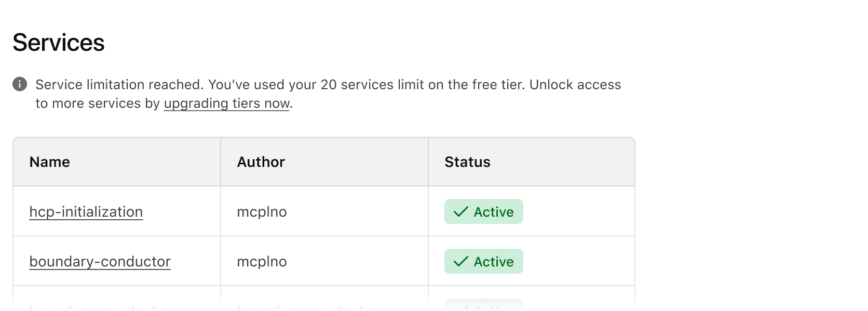Sort the table by the Author column header

click(261, 162)
